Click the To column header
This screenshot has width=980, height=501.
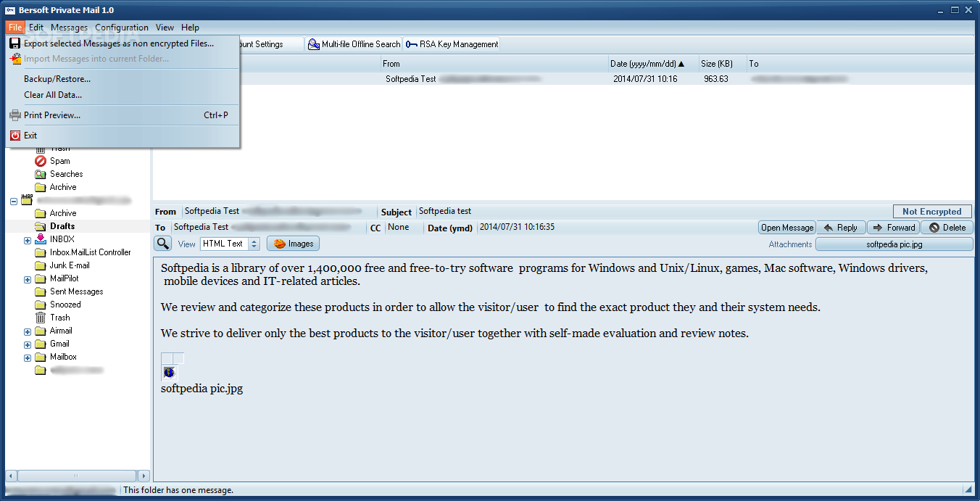[x=860, y=64]
